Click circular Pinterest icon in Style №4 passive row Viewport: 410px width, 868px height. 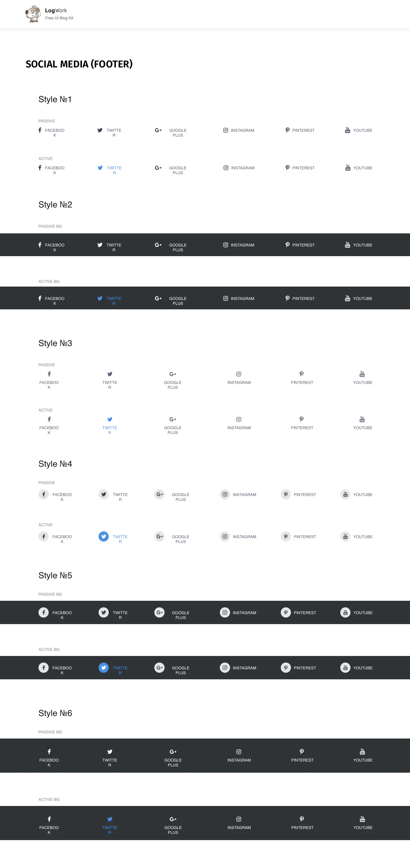pyautogui.click(x=286, y=494)
